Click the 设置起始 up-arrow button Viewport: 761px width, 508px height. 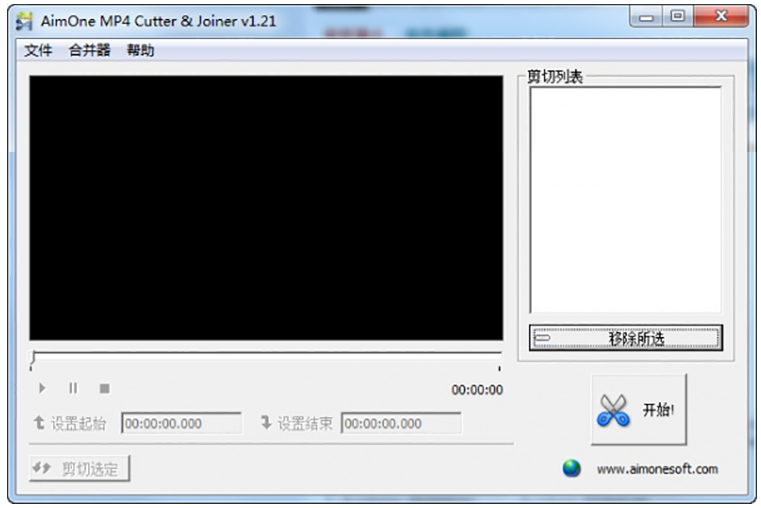tap(70, 423)
